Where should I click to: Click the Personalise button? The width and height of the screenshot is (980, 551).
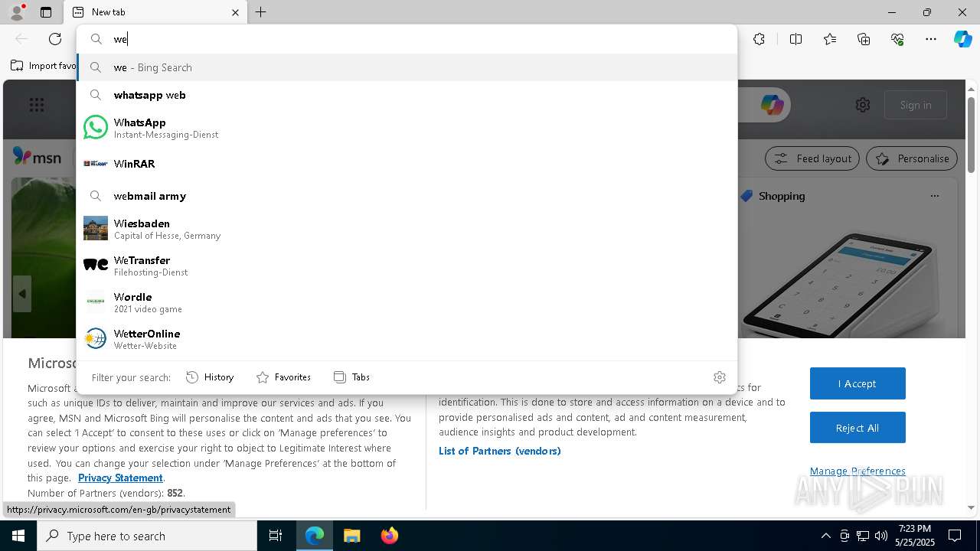[912, 158]
